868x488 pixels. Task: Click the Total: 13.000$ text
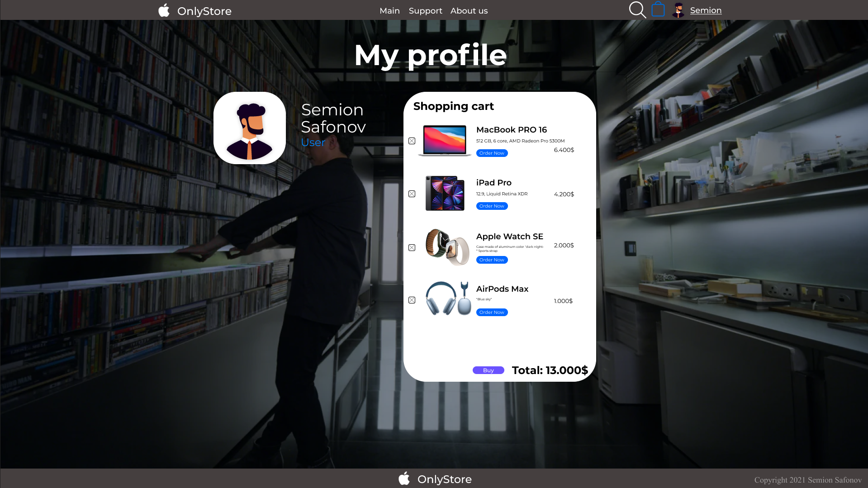click(x=550, y=370)
